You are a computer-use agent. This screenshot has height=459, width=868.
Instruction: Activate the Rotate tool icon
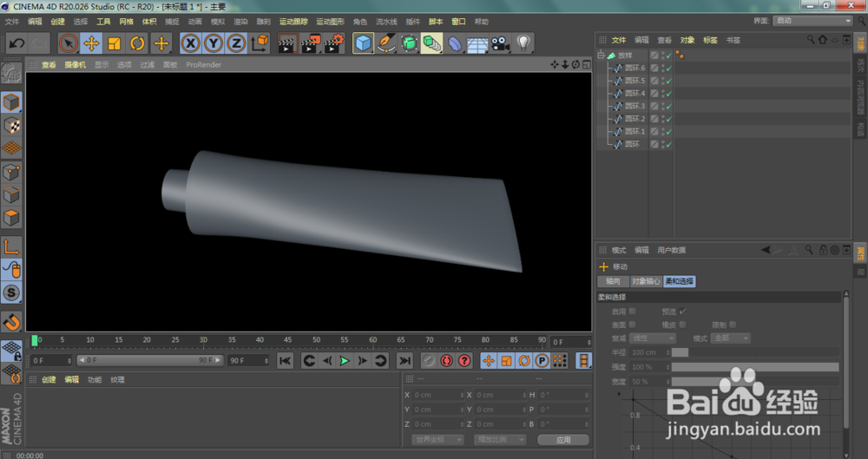point(137,43)
